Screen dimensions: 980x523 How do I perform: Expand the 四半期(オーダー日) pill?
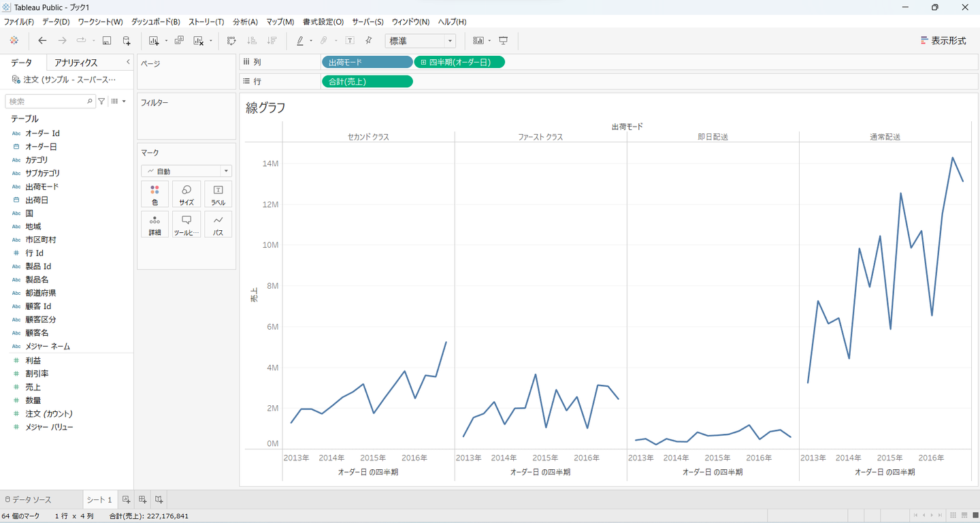[x=423, y=63]
